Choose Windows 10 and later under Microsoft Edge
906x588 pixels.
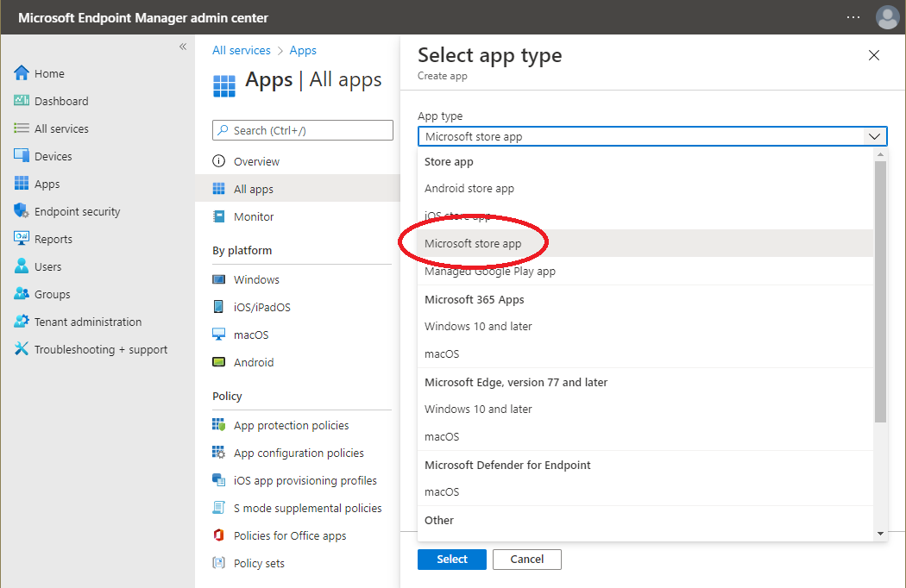(645, 409)
